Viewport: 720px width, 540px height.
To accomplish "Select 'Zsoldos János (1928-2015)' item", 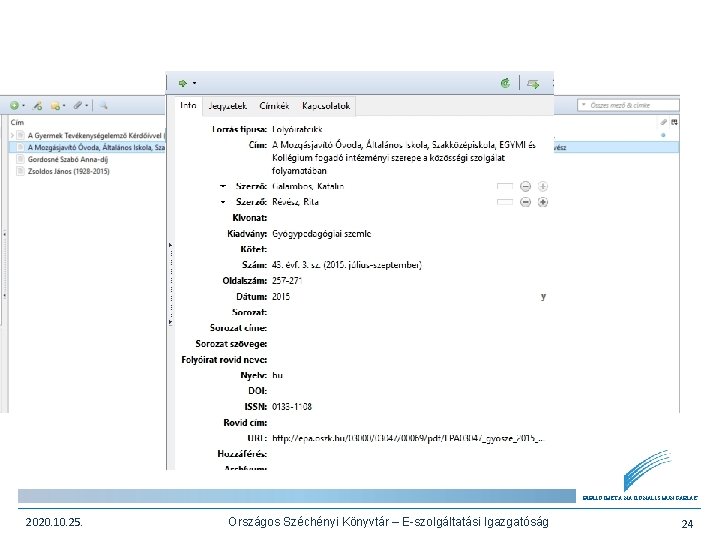I will tap(69, 171).
